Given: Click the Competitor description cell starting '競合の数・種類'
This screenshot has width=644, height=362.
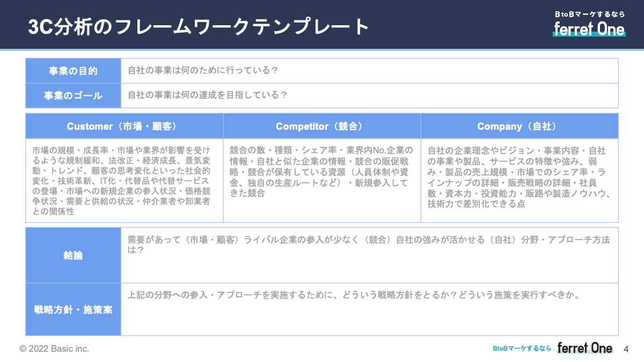Looking at the screenshot, I should click(x=321, y=180).
